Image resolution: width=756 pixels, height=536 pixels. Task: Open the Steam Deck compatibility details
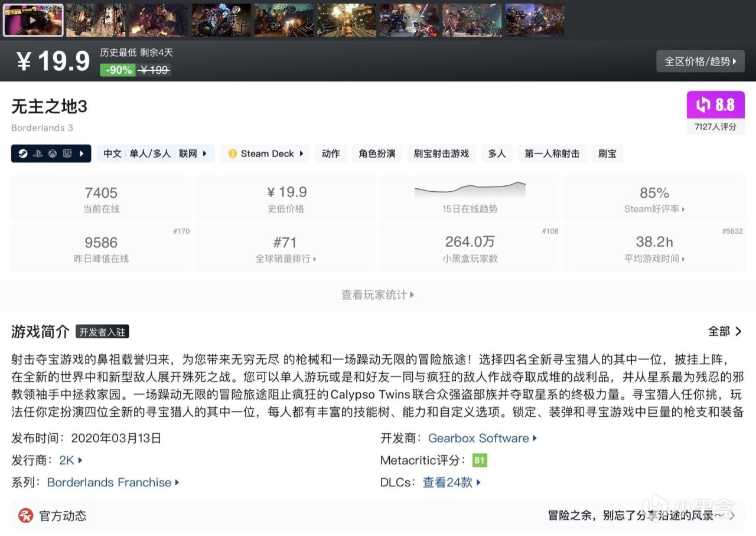(x=266, y=153)
